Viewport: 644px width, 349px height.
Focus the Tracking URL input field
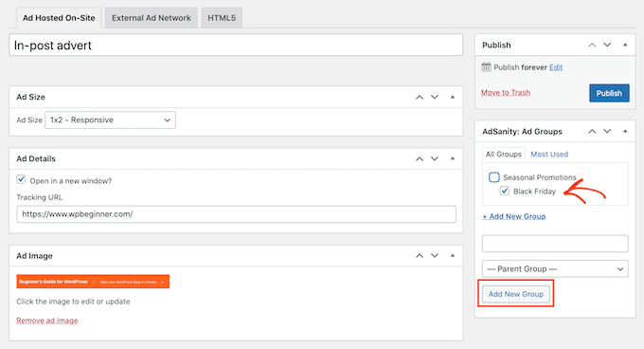pos(236,214)
